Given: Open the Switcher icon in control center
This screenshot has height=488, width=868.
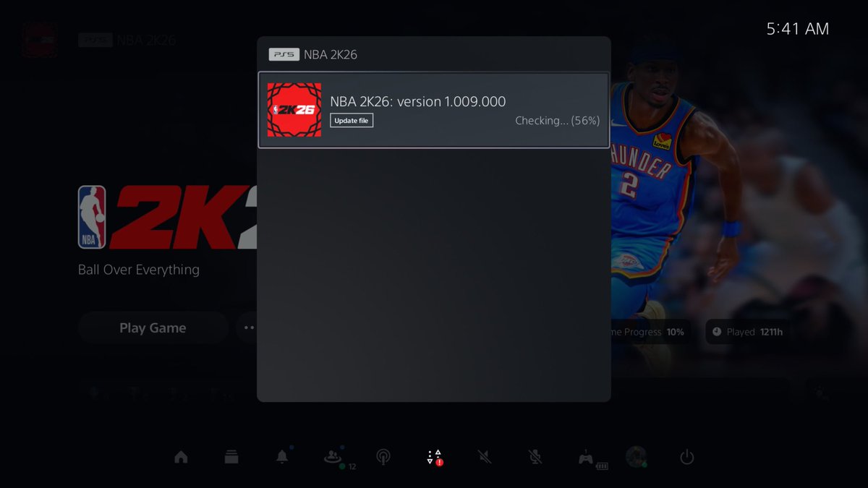Looking at the screenshot, I should pyautogui.click(x=231, y=457).
